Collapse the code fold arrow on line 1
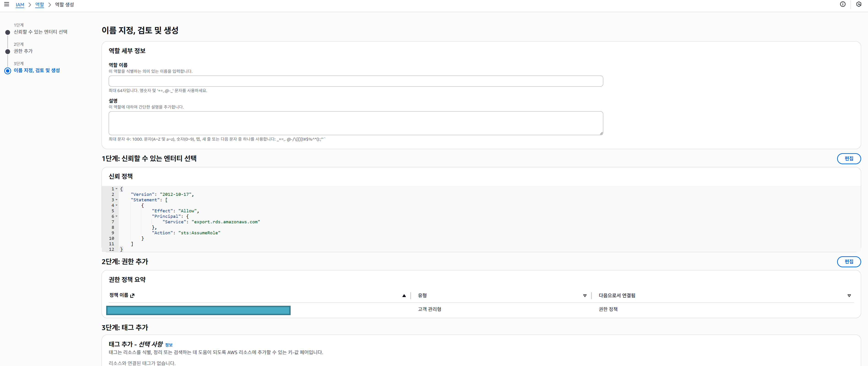Image resolution: width=868 pixels, height=366 pixels. pyautogui.click(x=116, y=189)
